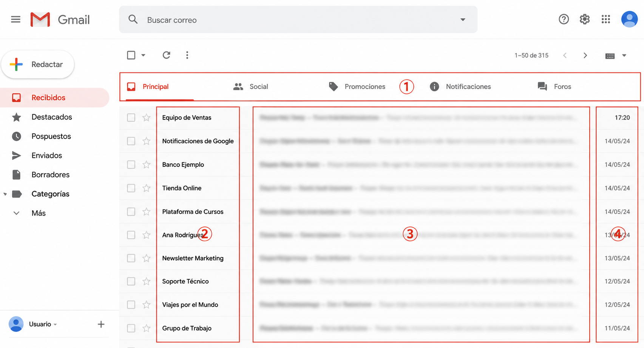Click the Gmail logo

60,20
